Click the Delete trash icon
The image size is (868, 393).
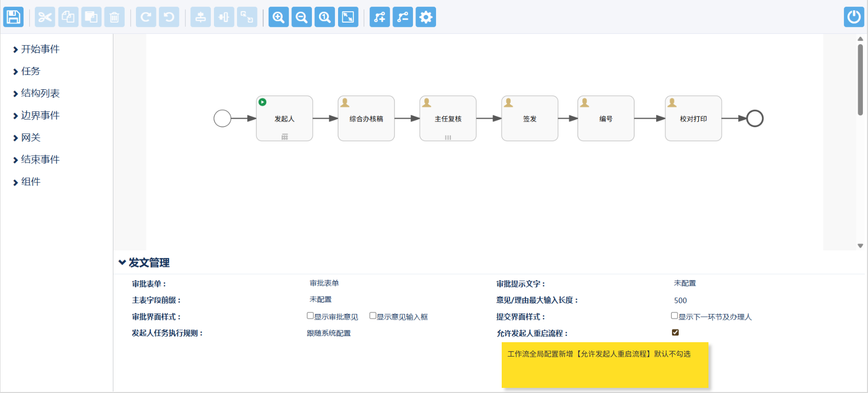[114, 17]
